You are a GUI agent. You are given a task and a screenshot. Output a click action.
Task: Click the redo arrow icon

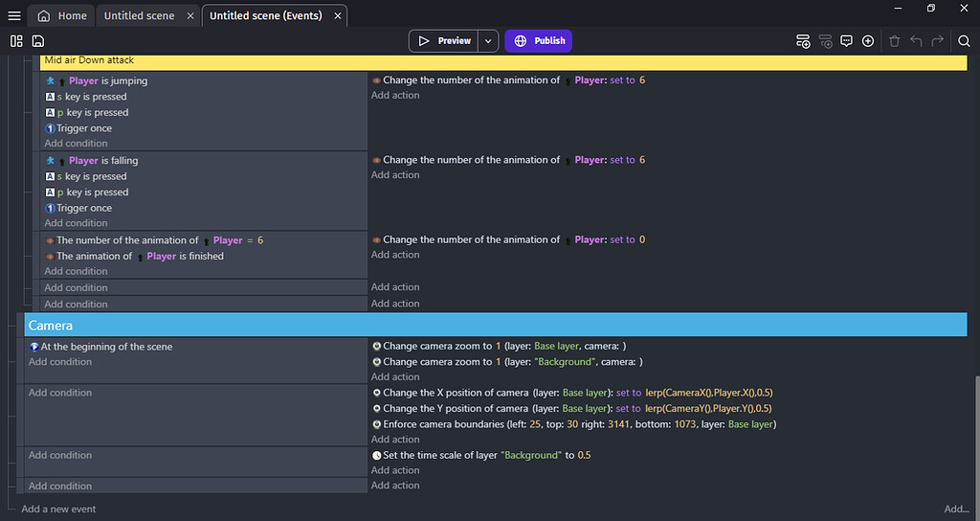coord(938,41)
